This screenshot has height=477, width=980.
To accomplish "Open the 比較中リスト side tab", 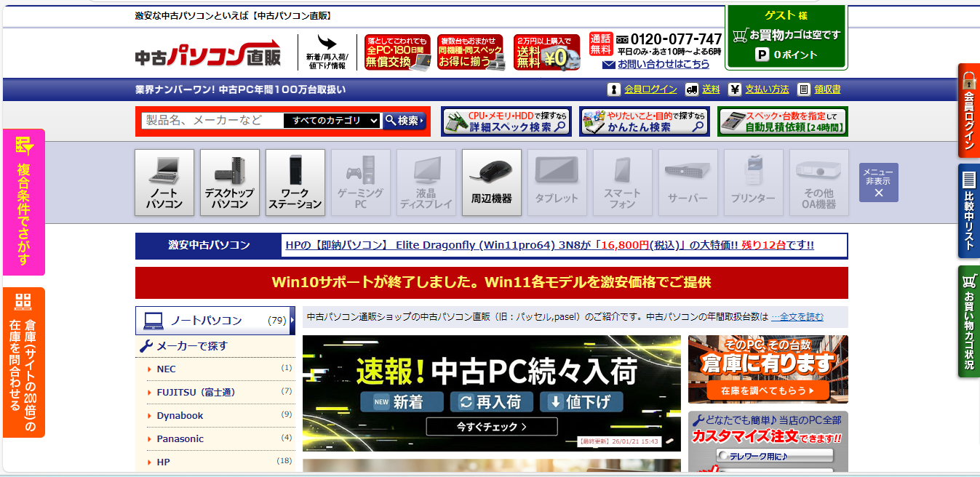I will pyautogui.click(x=969, y=212).
